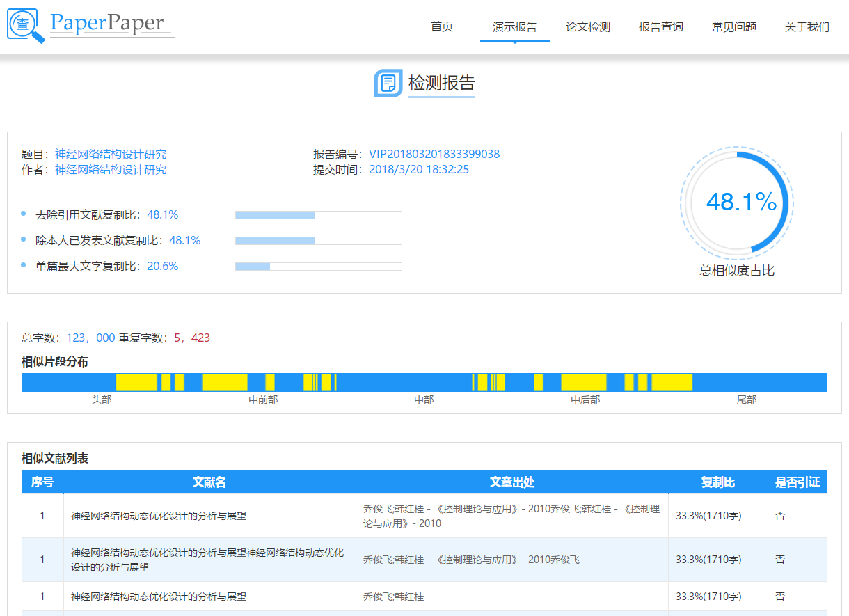This screenshot has height=616, width=849.
Task: Click the title link 神经网络结构设计研究
Action: (x=111, y=155)
